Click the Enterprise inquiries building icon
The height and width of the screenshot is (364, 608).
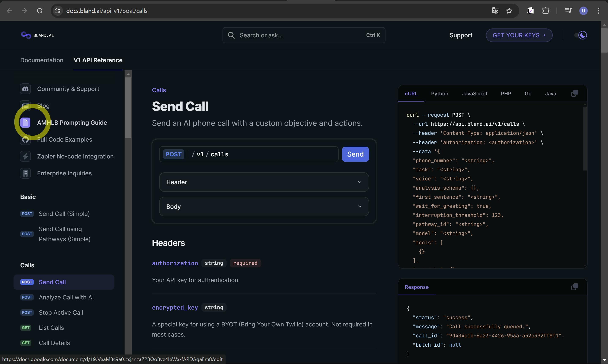tap(25, 173)
